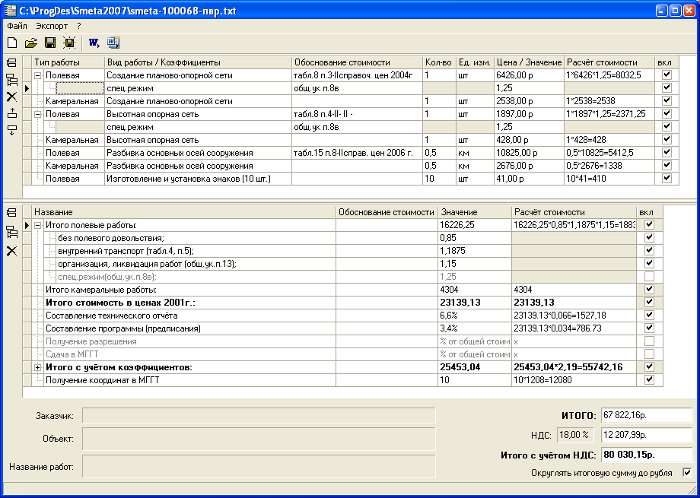This screenshot has width=700, height=498.
Task: Add a row in the upper works table
Action: pyautogui.click(x=12, y=62)
